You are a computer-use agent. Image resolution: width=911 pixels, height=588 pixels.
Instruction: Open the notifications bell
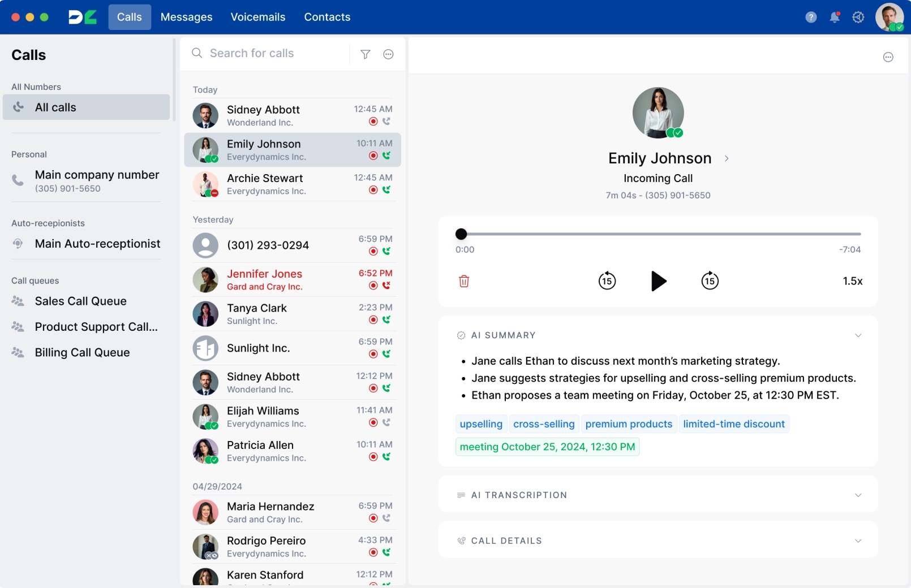835,18
